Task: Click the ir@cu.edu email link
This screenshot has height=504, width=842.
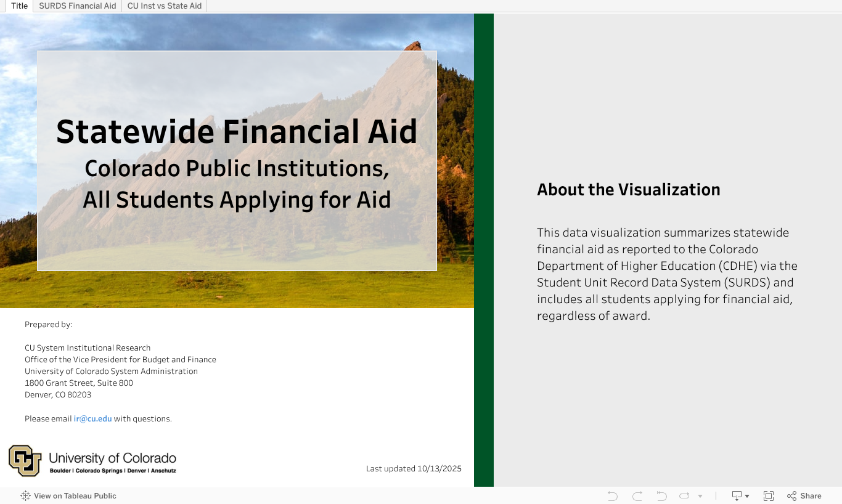Action: coord(92,419)
